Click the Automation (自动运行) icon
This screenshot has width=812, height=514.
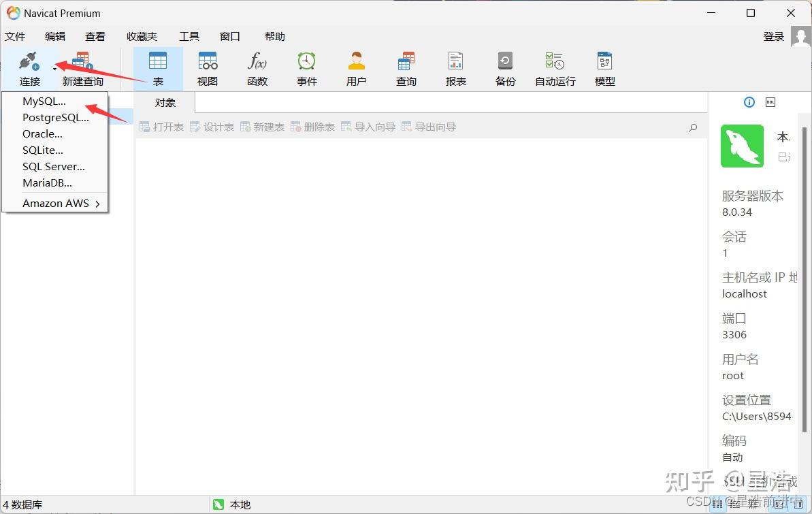pos(555,61)
